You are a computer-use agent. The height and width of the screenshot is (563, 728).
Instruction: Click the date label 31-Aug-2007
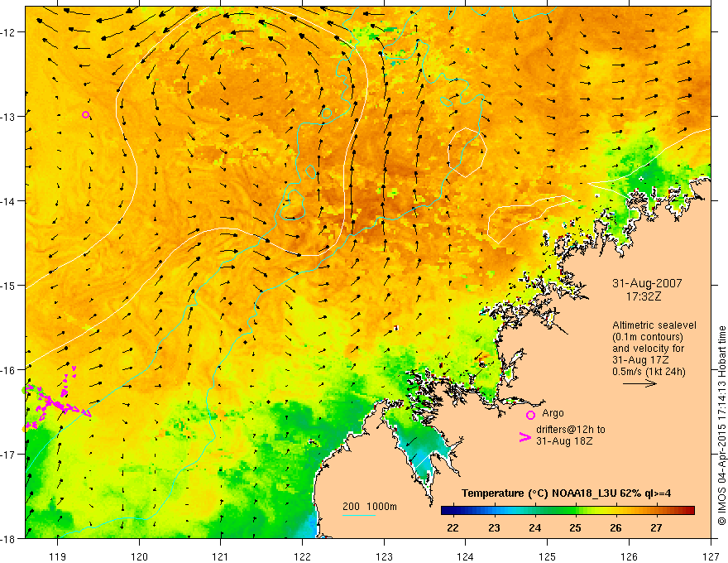[x=647, y=283]
